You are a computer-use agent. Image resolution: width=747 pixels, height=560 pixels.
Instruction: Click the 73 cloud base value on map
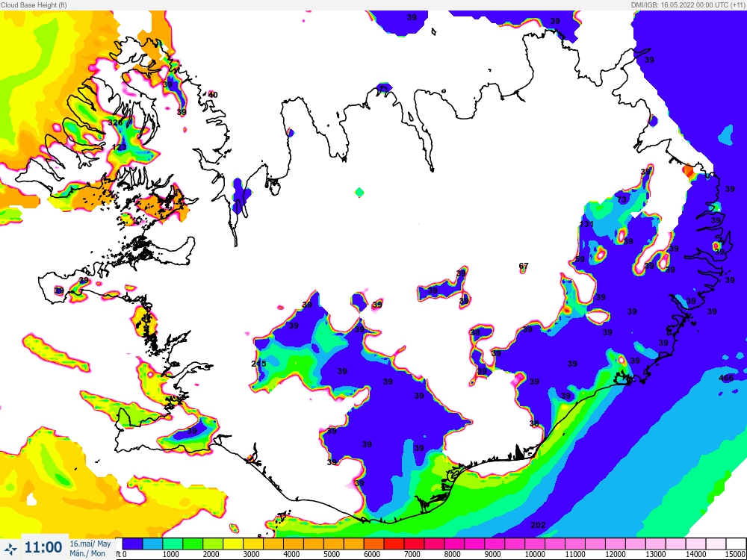click(x=622, y=199)
